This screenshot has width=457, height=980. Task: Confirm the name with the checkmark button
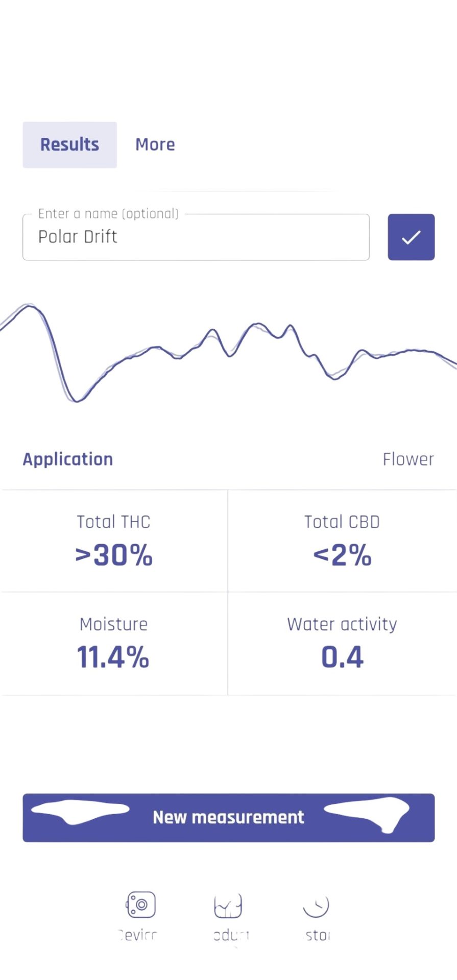411,237
